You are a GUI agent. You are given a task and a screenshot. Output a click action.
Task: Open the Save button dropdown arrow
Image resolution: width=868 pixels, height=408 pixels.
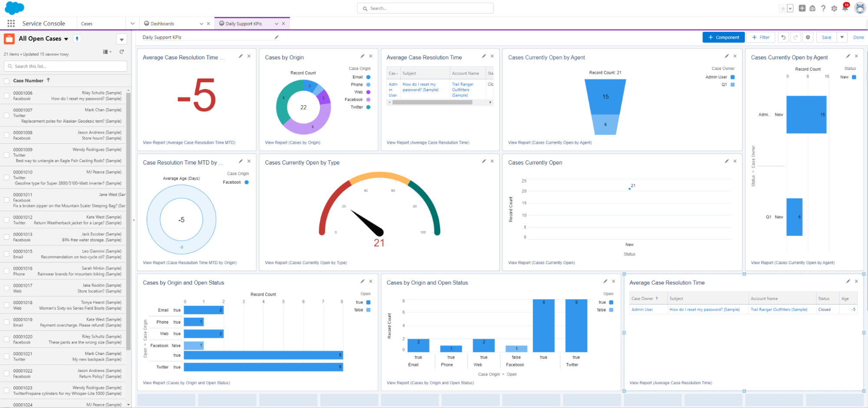(842, 37)
